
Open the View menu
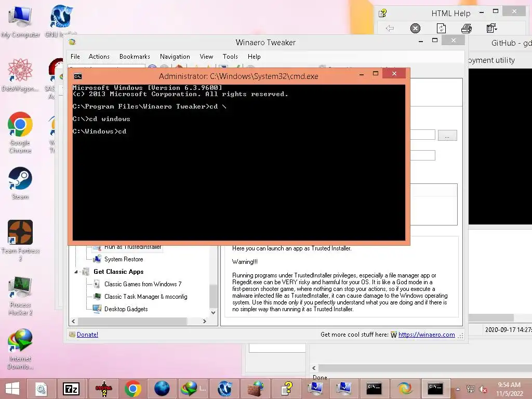(x=206, y=57)
